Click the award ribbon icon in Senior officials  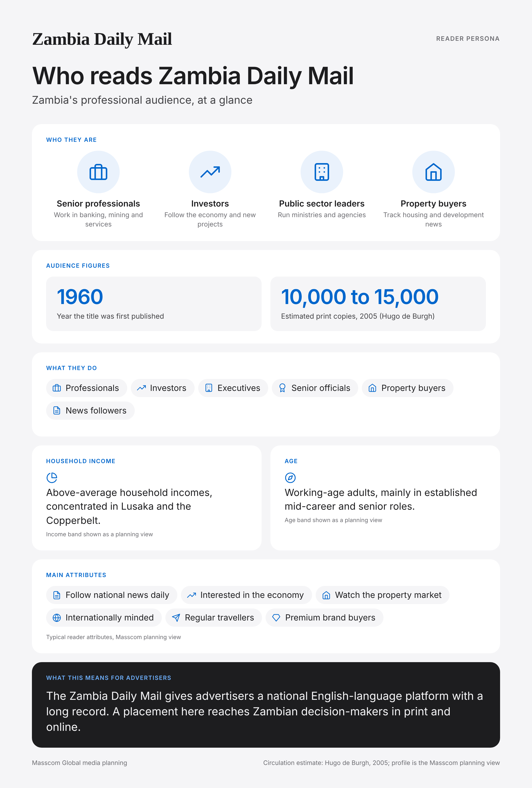point(282,388)
